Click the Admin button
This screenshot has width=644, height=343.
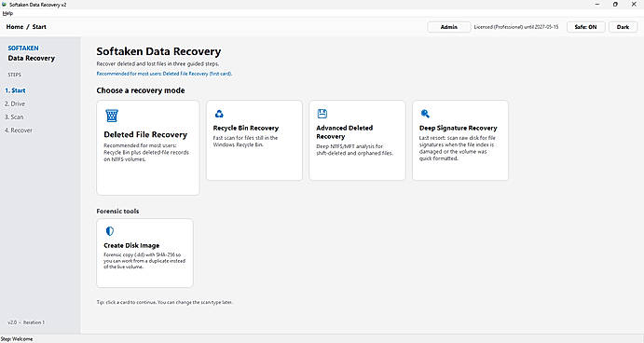tap(449, 27)
